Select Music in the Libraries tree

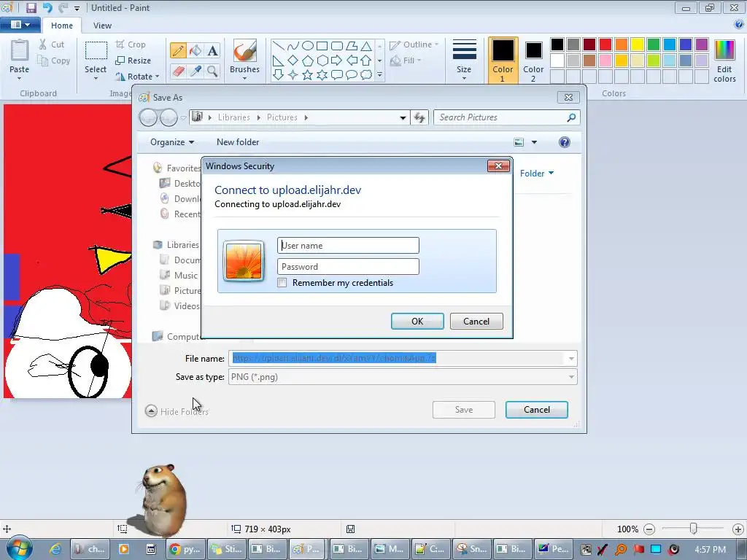click(179, 275)
